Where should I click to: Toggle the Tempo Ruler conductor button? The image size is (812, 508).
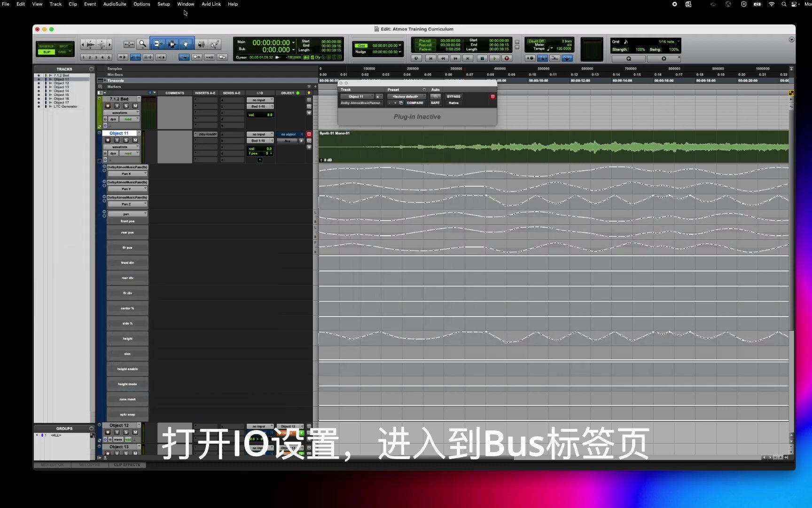[x=567, y=58]
